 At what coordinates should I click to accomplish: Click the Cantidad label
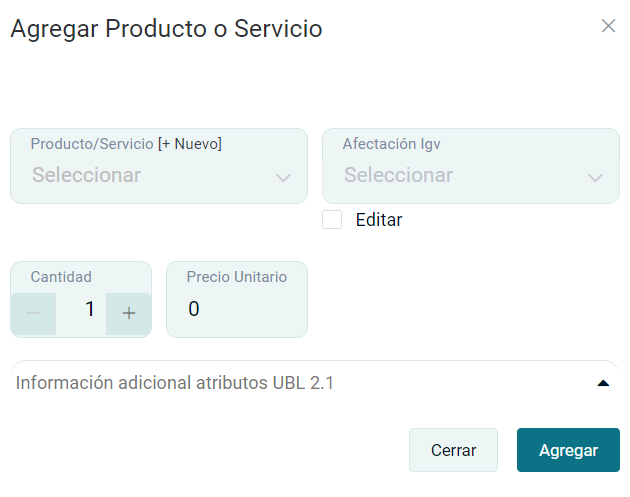61,277
